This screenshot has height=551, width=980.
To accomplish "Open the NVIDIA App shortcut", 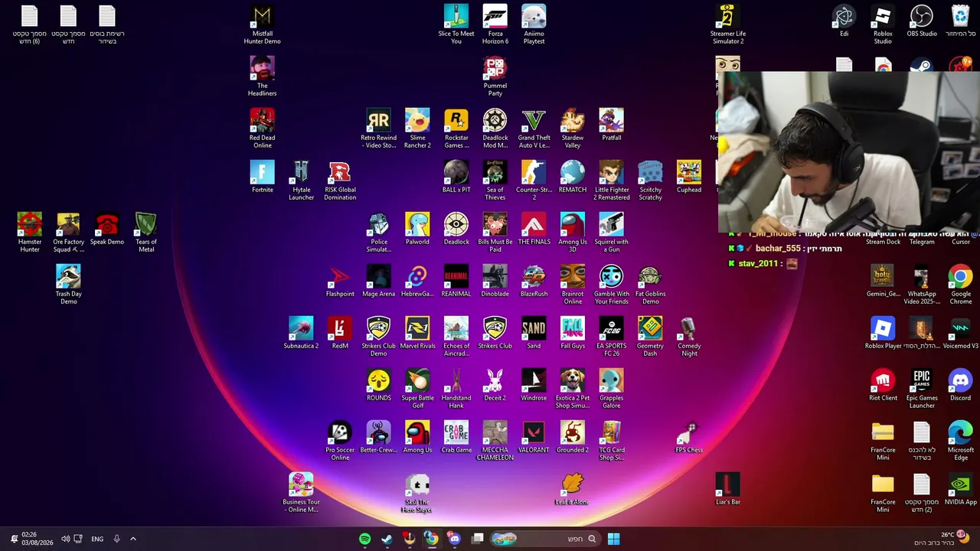I will pyautogui.click(x=960, y=490).
